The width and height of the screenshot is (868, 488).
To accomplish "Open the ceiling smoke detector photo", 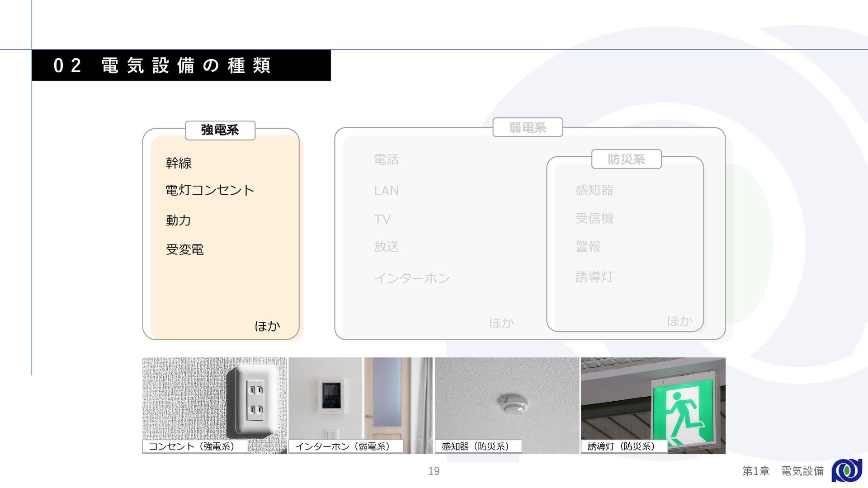I will (x=507, y=406).
